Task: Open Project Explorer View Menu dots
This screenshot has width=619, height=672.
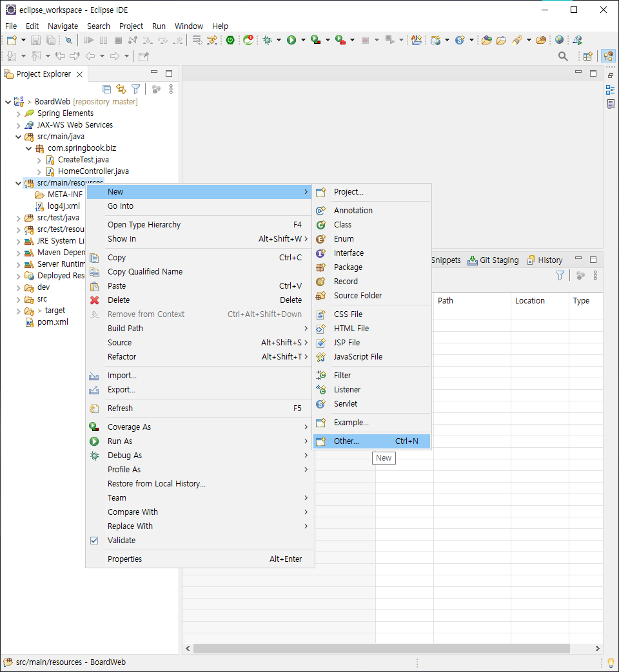Action: click(x=171, y=89)
